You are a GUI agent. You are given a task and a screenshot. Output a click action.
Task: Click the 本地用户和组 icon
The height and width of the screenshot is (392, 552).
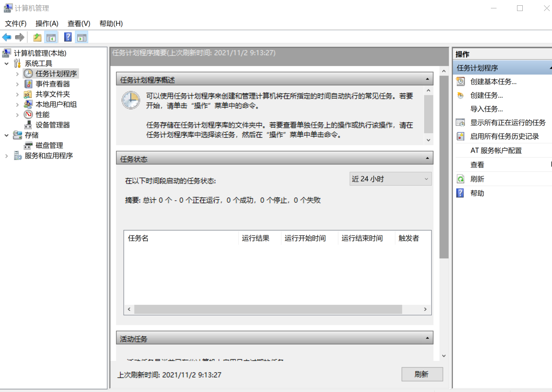pos(28,104)
